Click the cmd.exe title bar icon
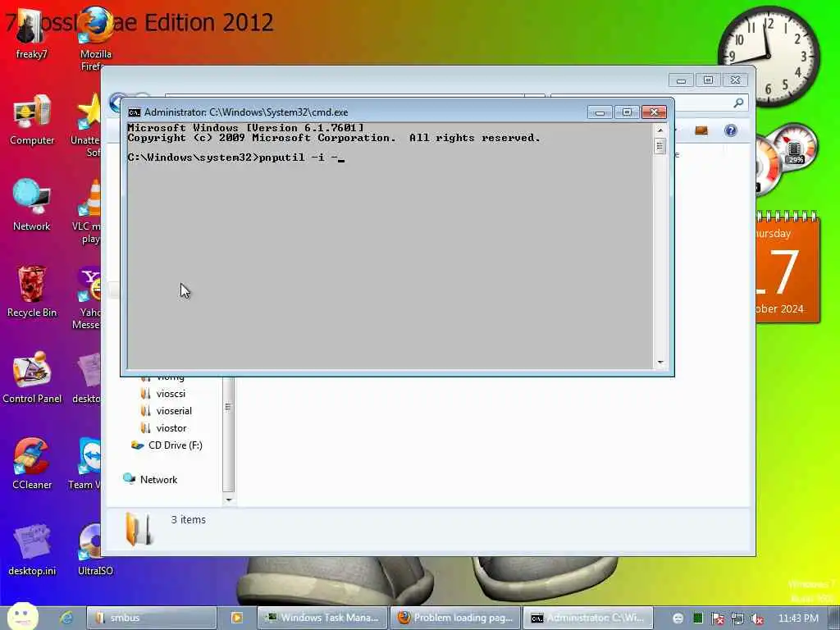The width and height of the screenshot is (840, 630). click(x=134, y=112)
